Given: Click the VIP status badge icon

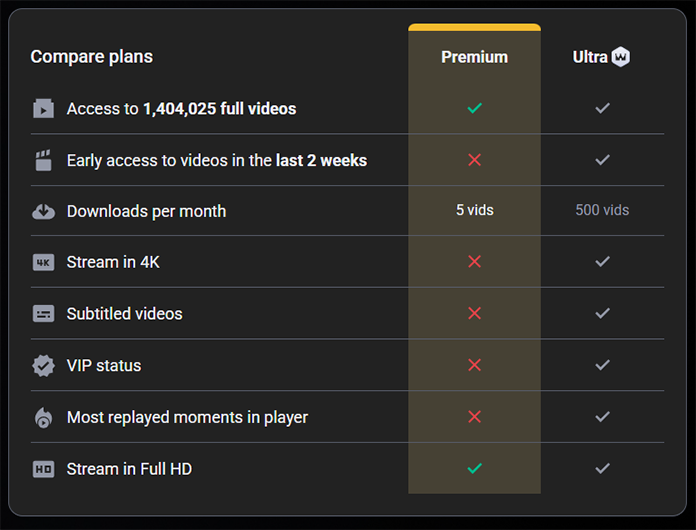Looking at the screenshot, I should (x=43, y=365).
